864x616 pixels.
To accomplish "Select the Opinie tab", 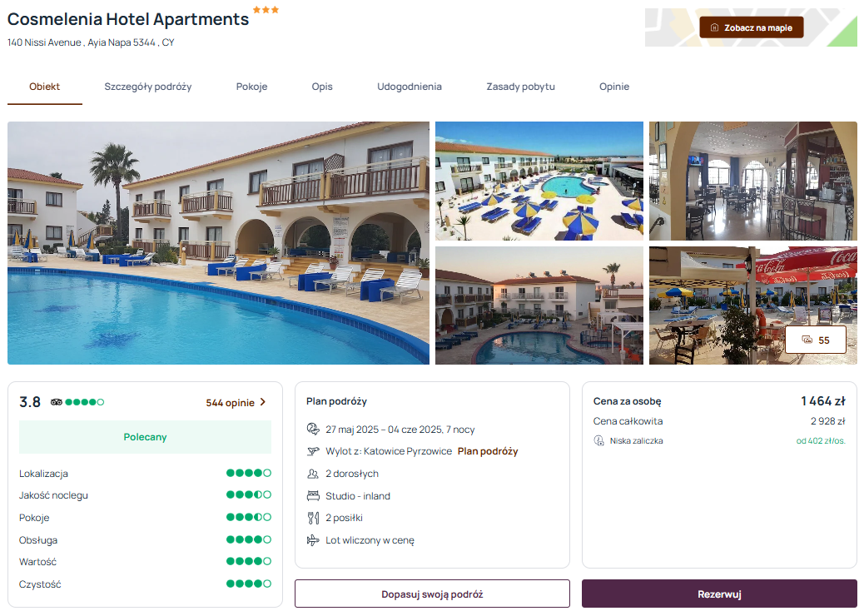I will point(613,87).
